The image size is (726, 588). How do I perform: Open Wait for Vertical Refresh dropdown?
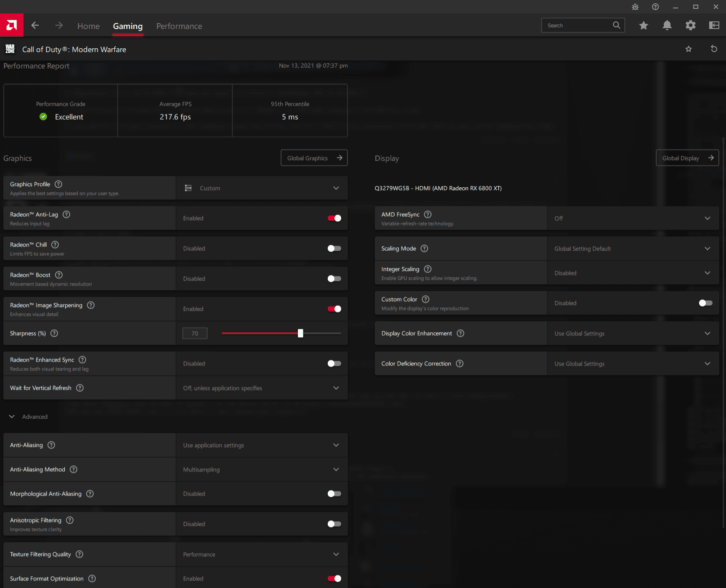pos(262,388)
